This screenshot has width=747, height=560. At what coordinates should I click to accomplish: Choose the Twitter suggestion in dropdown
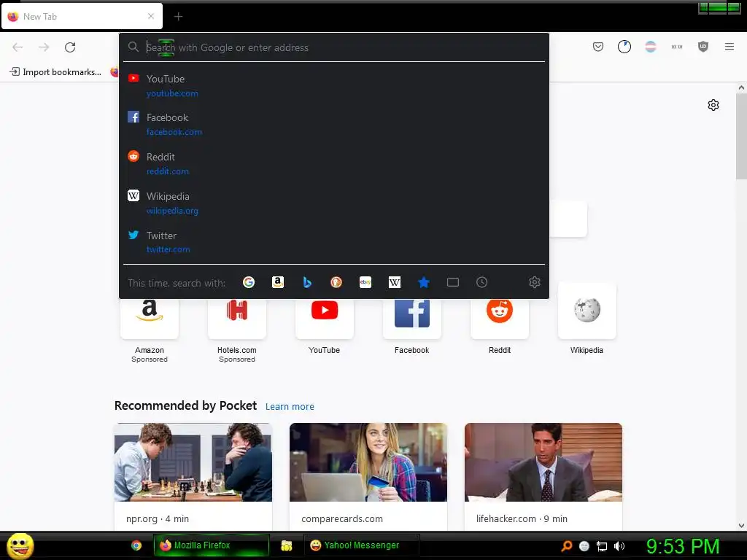point(334,242)
